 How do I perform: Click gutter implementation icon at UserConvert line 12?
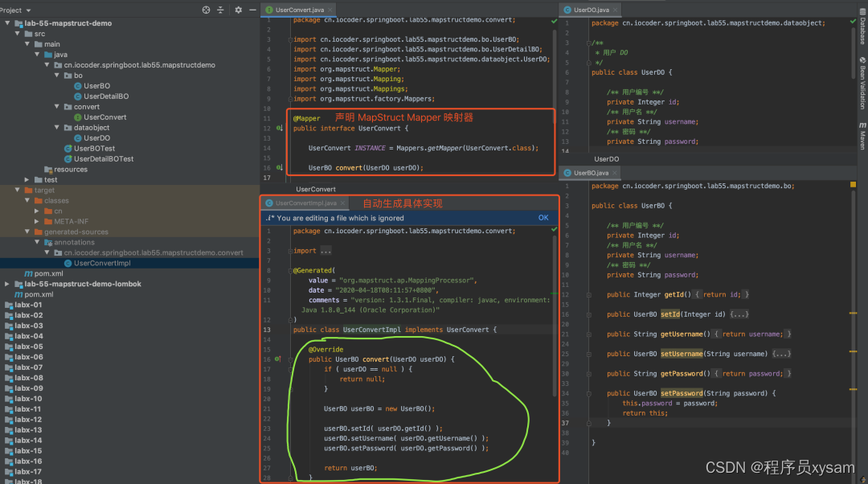[x=280, y=128]
